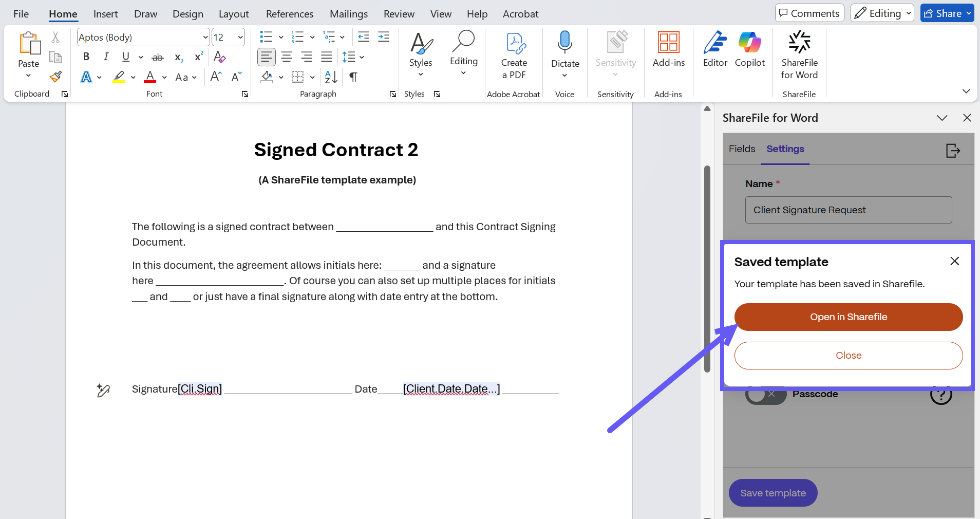The width and height of the screenshot is (980, 519).
Task: Select the Format Painter brush
Action: tap(55, 77)
